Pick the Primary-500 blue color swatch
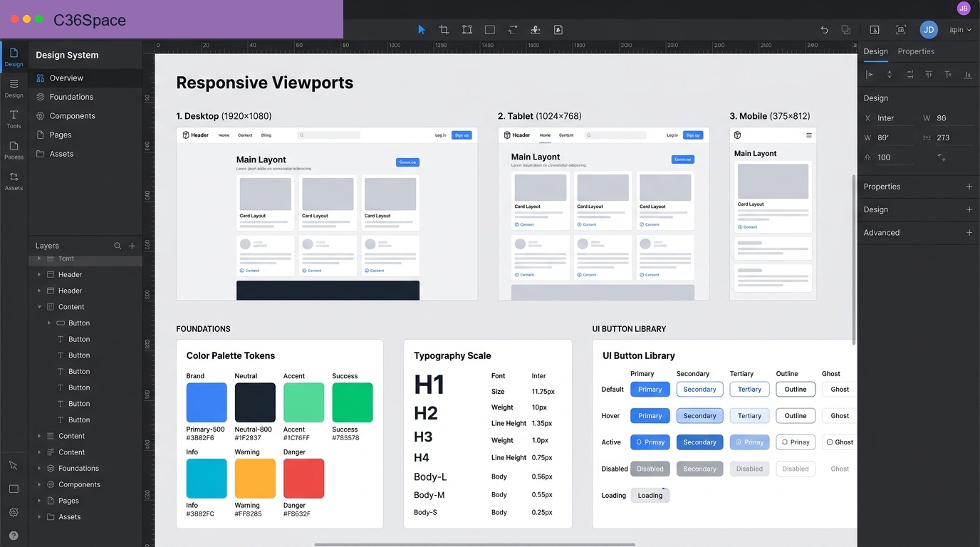The width and height of the screenshot is (980, 547). point(207,402)
